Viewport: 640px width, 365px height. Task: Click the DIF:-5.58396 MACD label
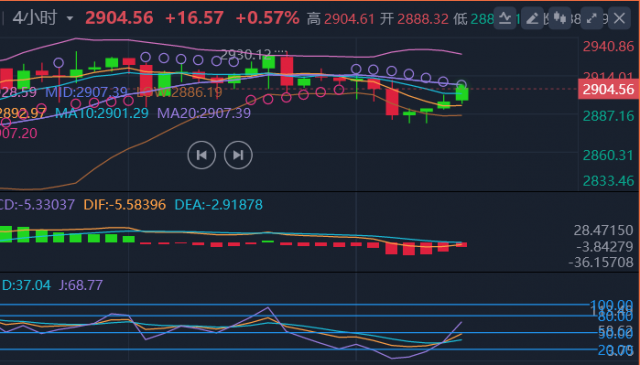(124, 205)
